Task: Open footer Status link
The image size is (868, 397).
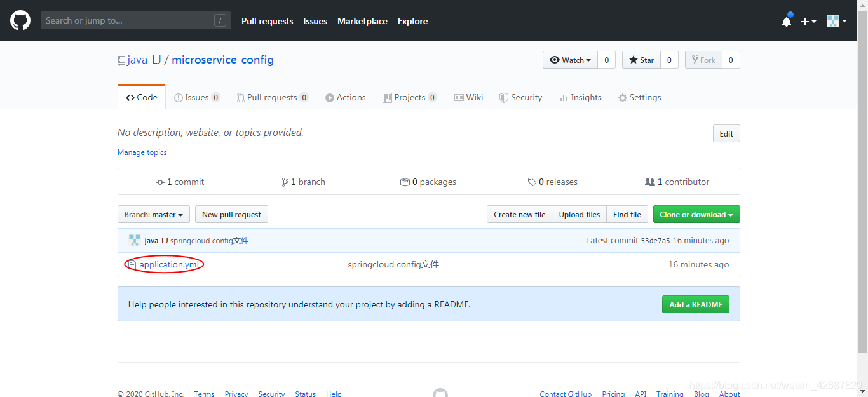Action: pos(305,394)
